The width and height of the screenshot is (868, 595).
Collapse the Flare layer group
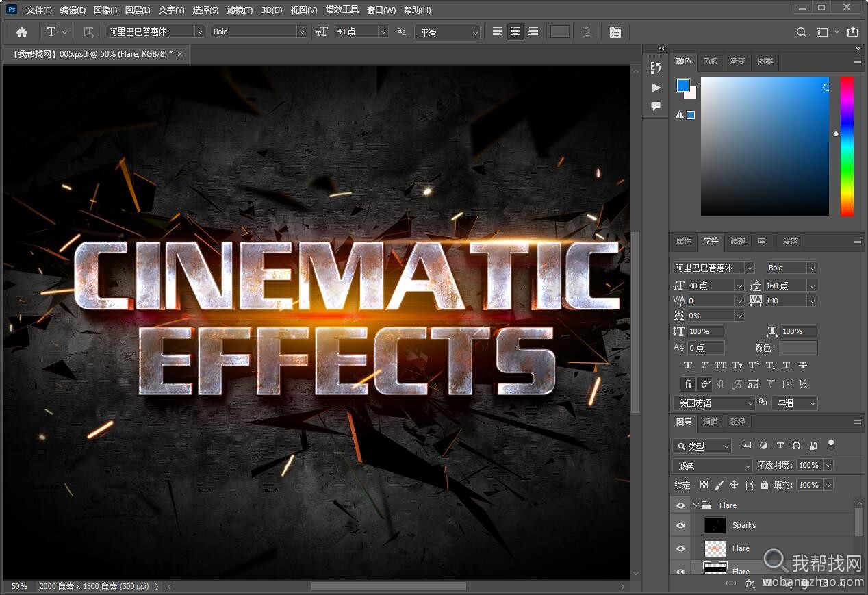697,505
